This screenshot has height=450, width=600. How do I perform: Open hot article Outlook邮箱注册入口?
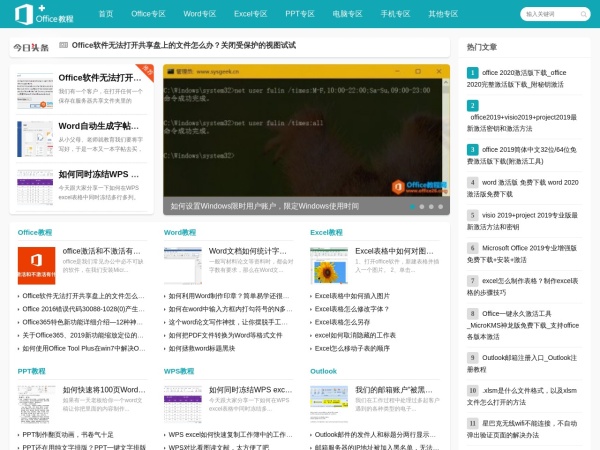tap(522, 364)
